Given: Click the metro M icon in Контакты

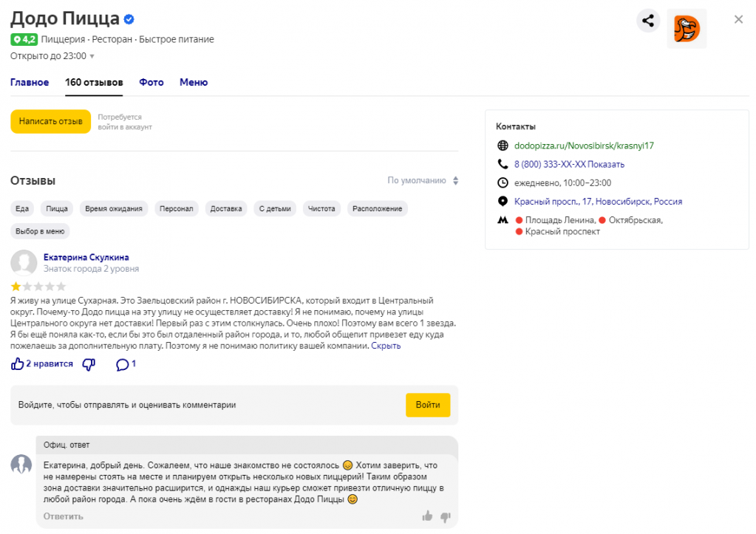Looking at the screenshot, I should pyautogui.click(x=503, y=220).
